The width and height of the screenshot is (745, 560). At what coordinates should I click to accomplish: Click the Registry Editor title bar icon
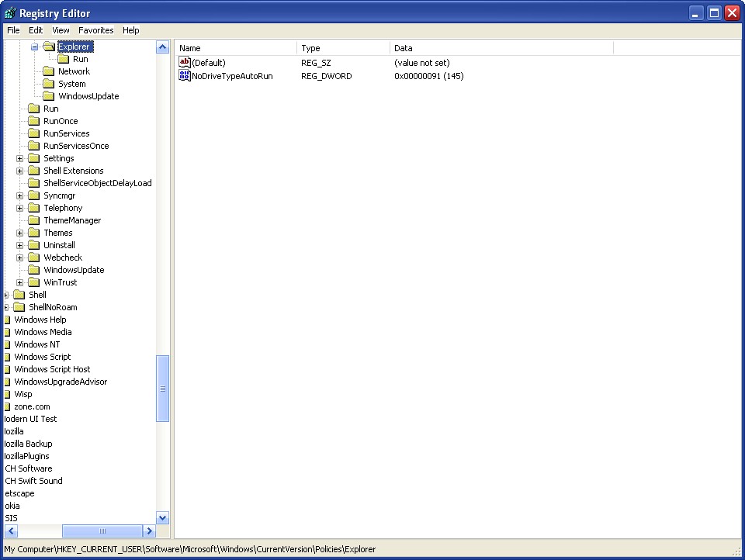(x=10, y=13)
